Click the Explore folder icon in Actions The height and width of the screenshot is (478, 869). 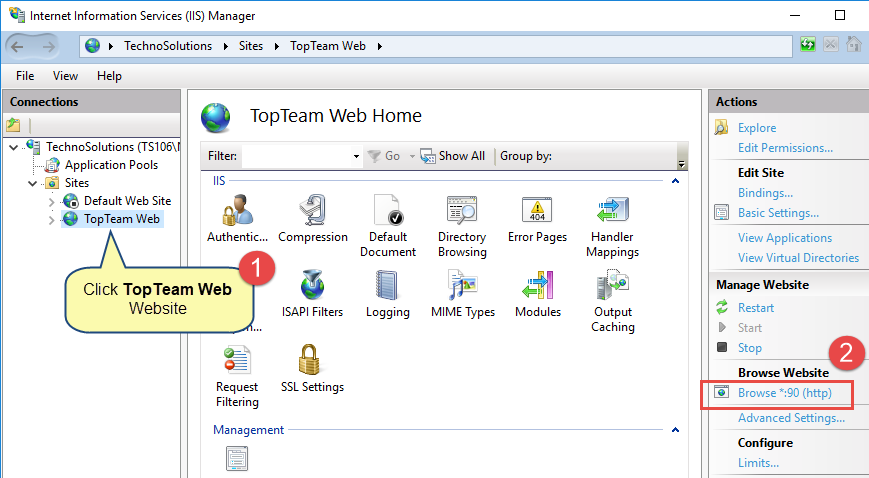tap(722, 128)
